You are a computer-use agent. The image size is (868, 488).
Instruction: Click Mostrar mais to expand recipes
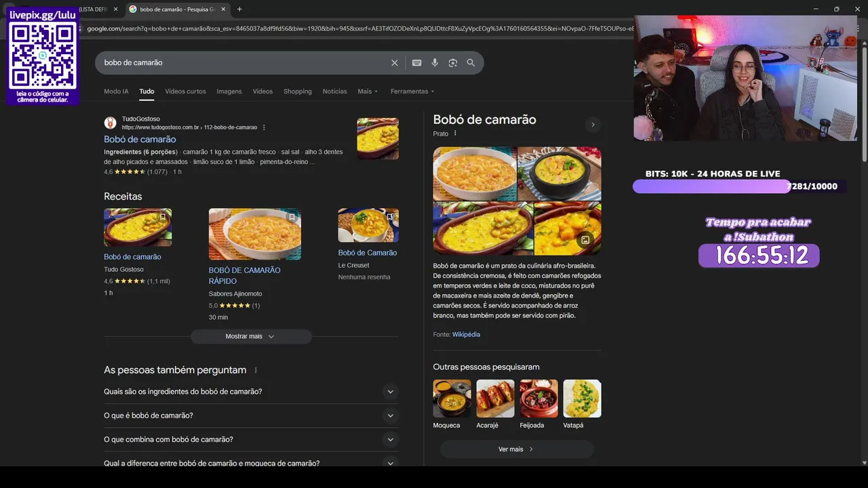(251, 336)
